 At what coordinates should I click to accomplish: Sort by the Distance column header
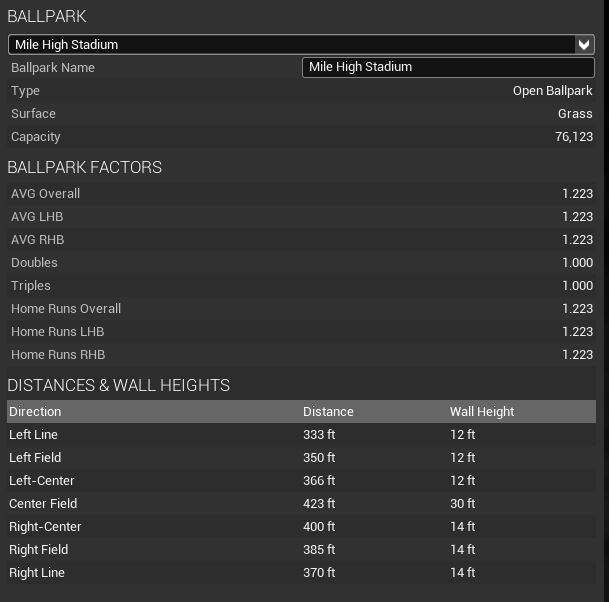[328, 411]
